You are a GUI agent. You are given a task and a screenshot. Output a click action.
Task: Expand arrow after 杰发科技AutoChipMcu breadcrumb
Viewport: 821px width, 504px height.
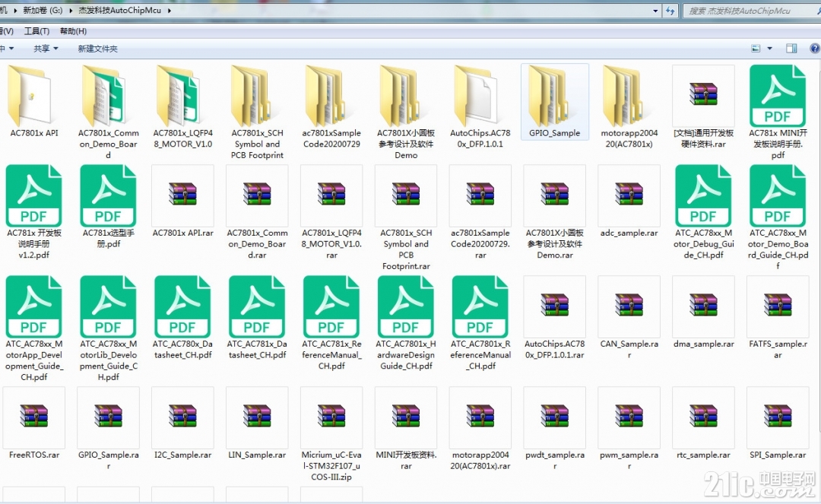[x=170, y=11]
